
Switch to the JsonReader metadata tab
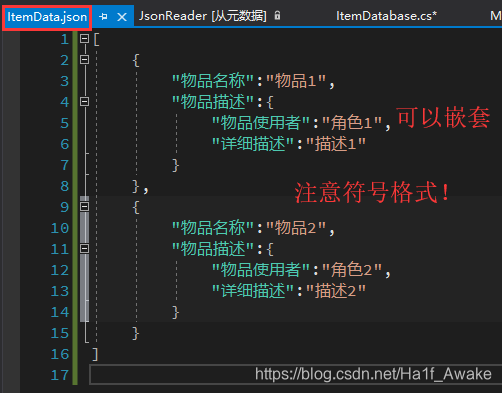click(203, 16)
